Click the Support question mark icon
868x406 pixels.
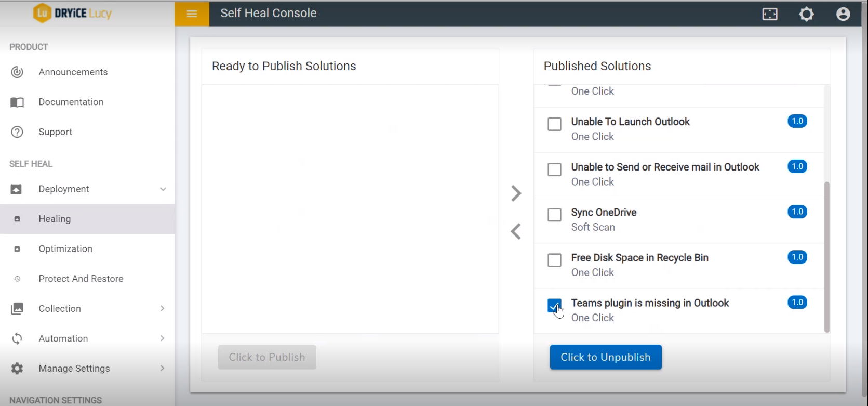point(17,132)
